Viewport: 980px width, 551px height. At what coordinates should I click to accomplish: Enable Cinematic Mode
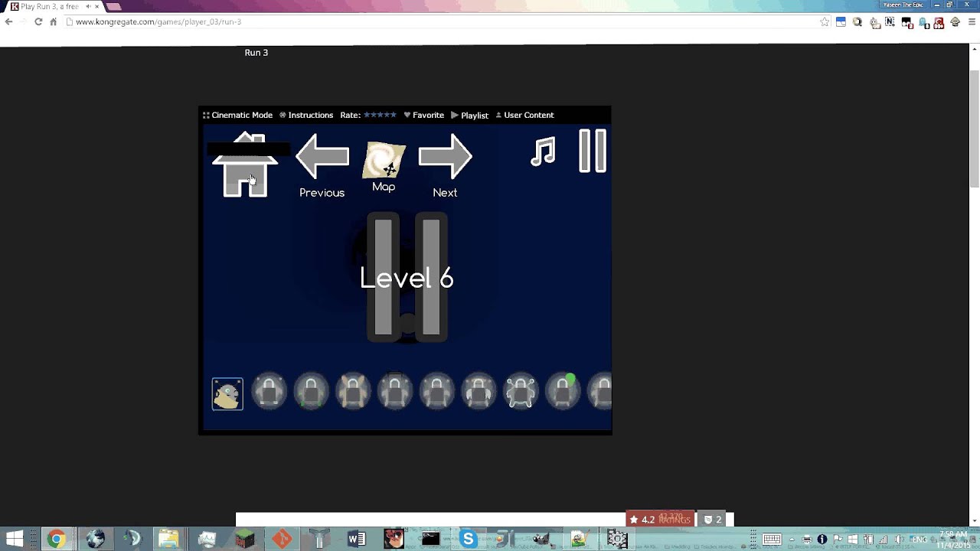(237, 115)
